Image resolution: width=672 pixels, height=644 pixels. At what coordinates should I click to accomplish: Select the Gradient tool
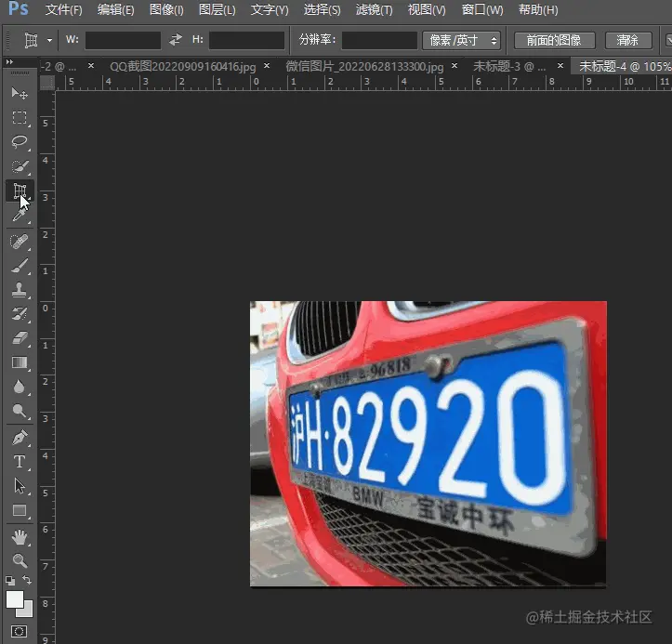click(x=20, y=362)
